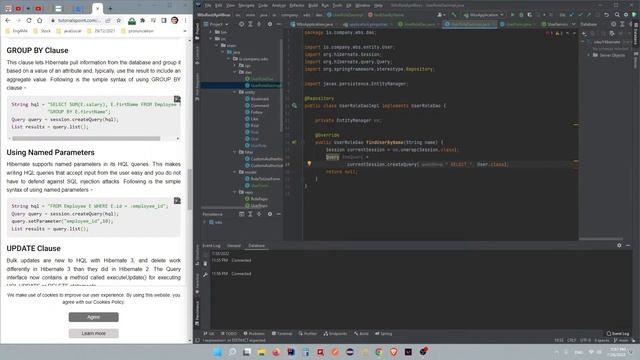
Task: Copy the named parameters code snippet
Action: [x=177, y=200]
